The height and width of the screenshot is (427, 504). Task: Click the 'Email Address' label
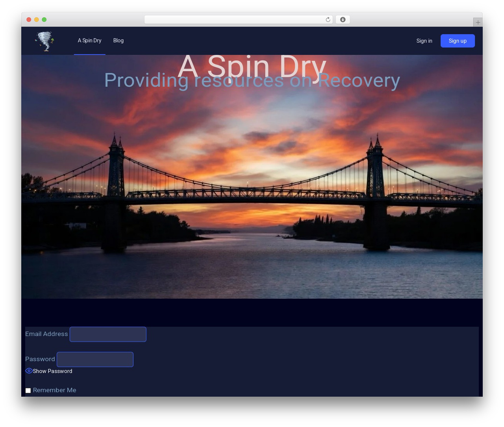(x=46, y=334)
